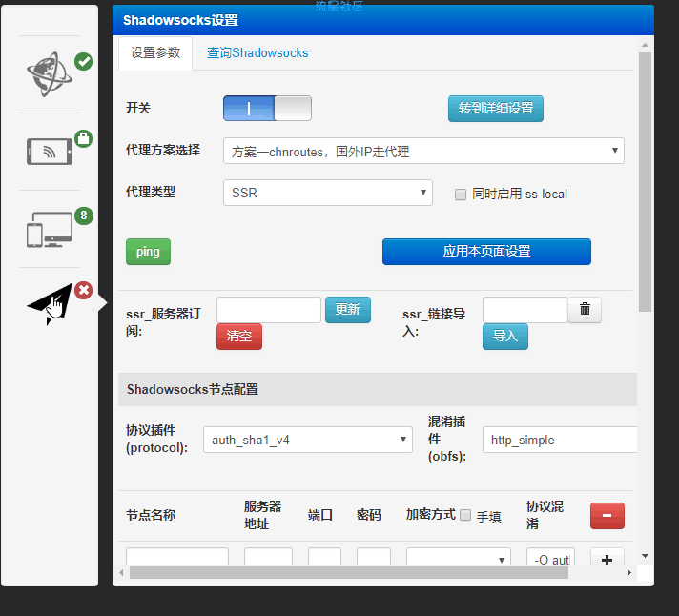Click the vertical scrollbar up arrow

tap(645, 45)
